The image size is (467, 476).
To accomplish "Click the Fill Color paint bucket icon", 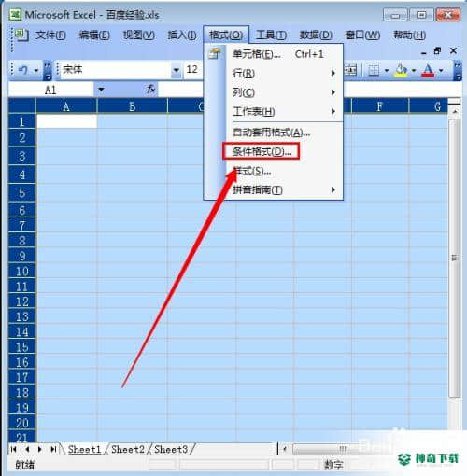I will click(x=401, y=70).
